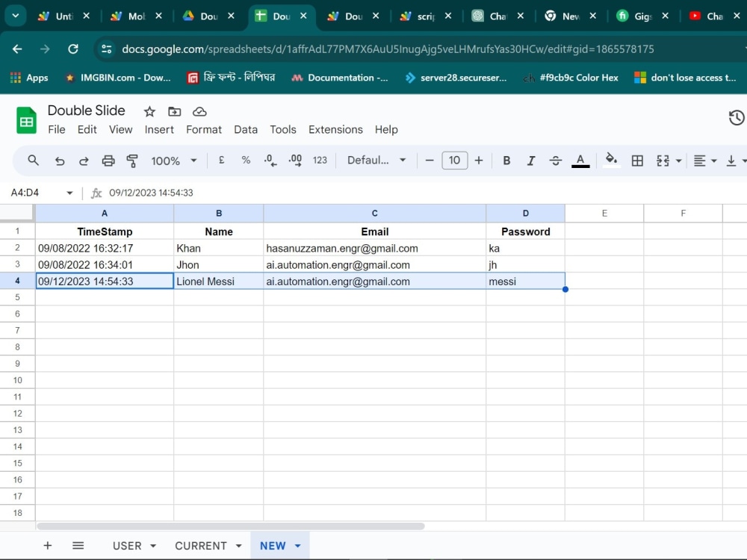Open the Format menu
The width and height of the screenshot is (747, 560).
point(204,129)
